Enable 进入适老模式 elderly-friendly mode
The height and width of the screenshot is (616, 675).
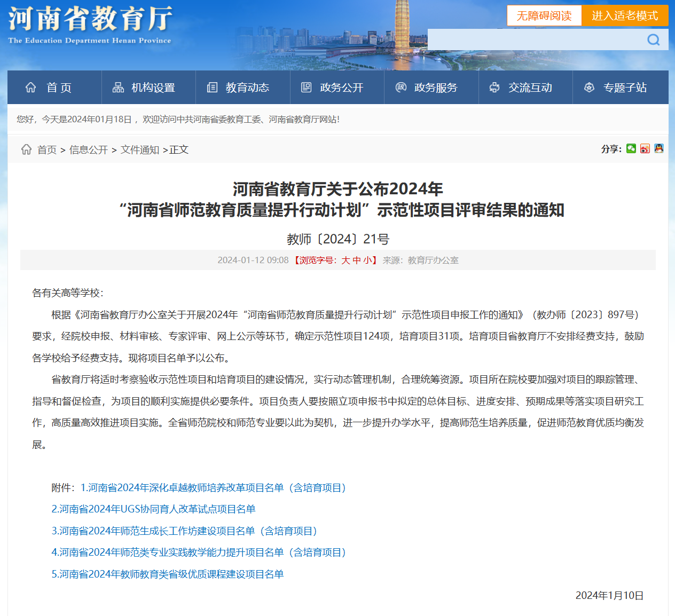point(624,16)
